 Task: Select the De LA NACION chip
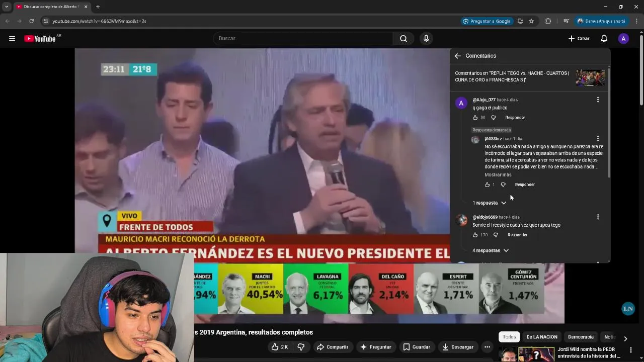(x=542, y=337)
